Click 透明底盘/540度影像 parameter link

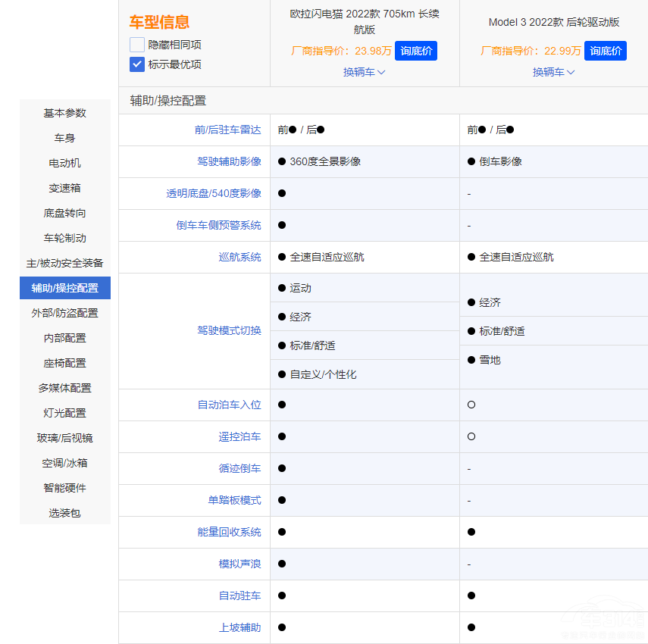click(214, 193)
